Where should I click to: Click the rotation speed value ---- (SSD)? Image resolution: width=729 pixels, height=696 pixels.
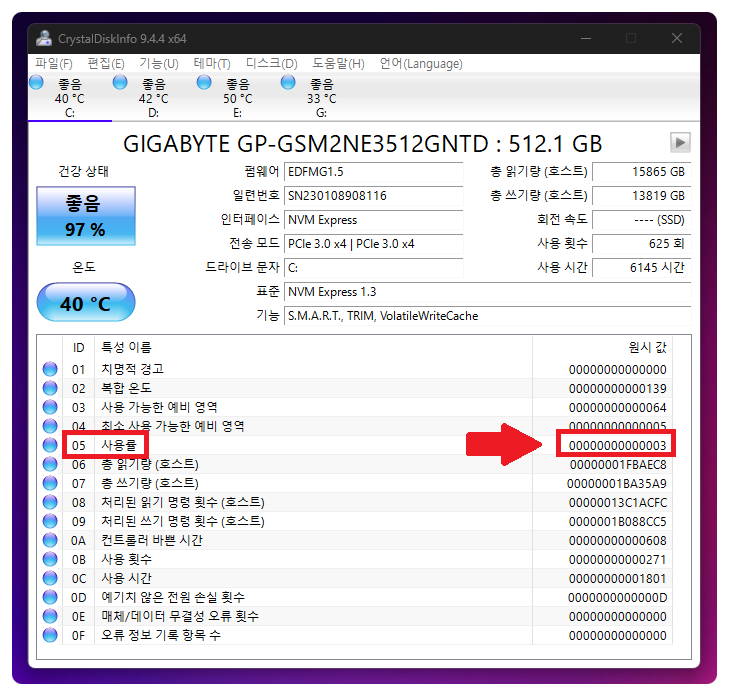pyautogui.click(x=642, y=220)
